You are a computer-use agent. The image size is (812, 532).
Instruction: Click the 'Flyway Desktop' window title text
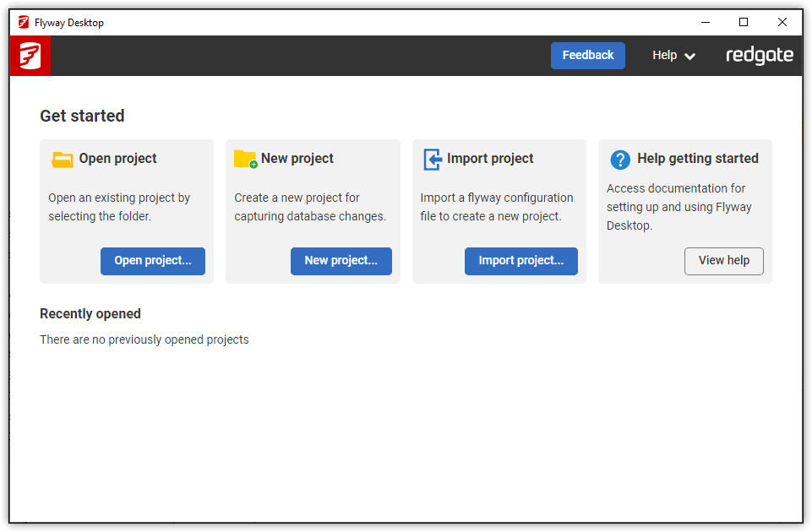point(69,23)
